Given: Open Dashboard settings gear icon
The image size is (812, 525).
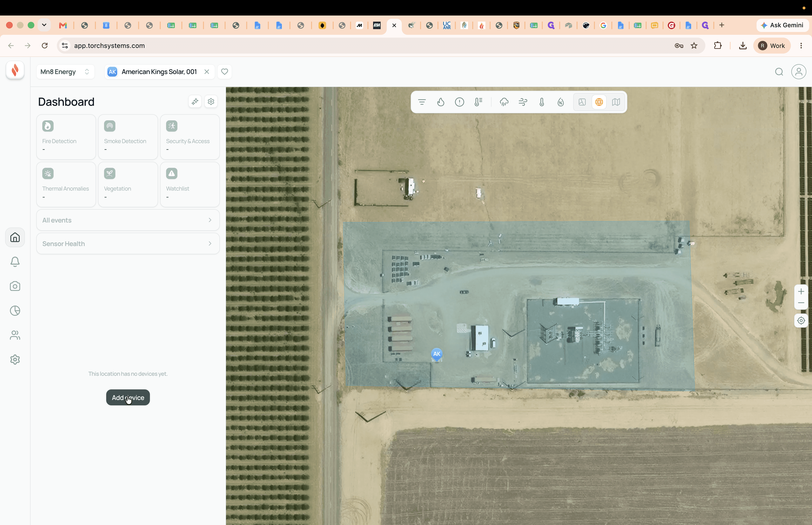Looking at the screenshot, I should click(x=211, y=102).
